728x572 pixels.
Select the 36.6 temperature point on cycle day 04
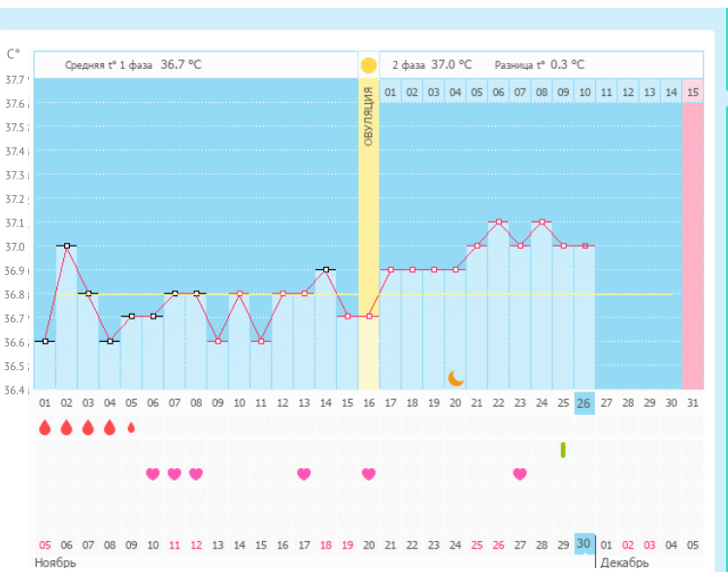coord(110,341)
